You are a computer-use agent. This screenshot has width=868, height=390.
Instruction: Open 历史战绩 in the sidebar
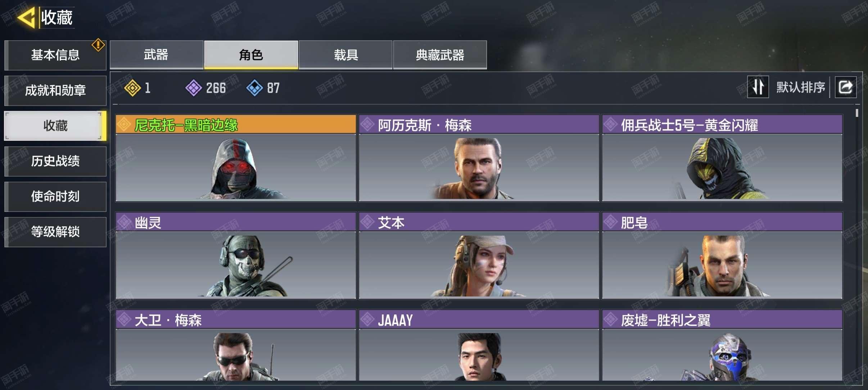tap(55, 161)
